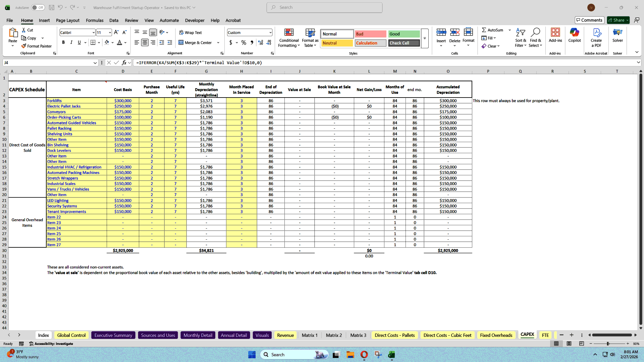Click the Create a PDF icon

(596, 37)
